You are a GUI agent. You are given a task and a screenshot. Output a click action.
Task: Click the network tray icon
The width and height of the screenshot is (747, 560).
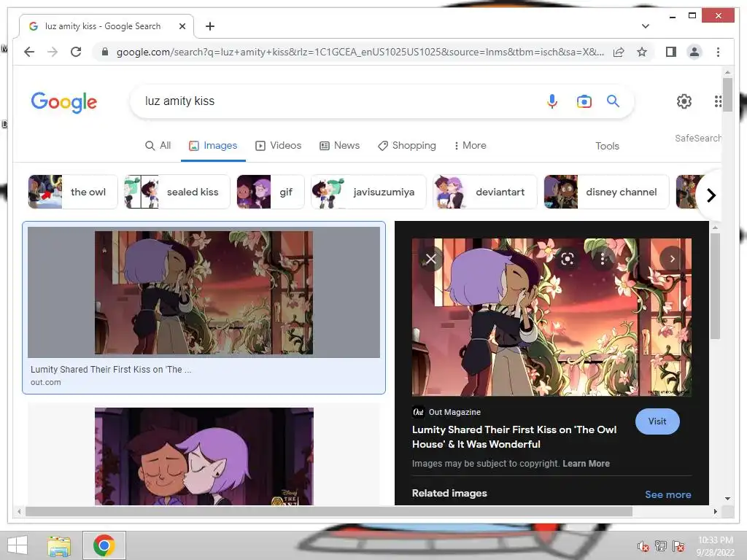point(661,546)
